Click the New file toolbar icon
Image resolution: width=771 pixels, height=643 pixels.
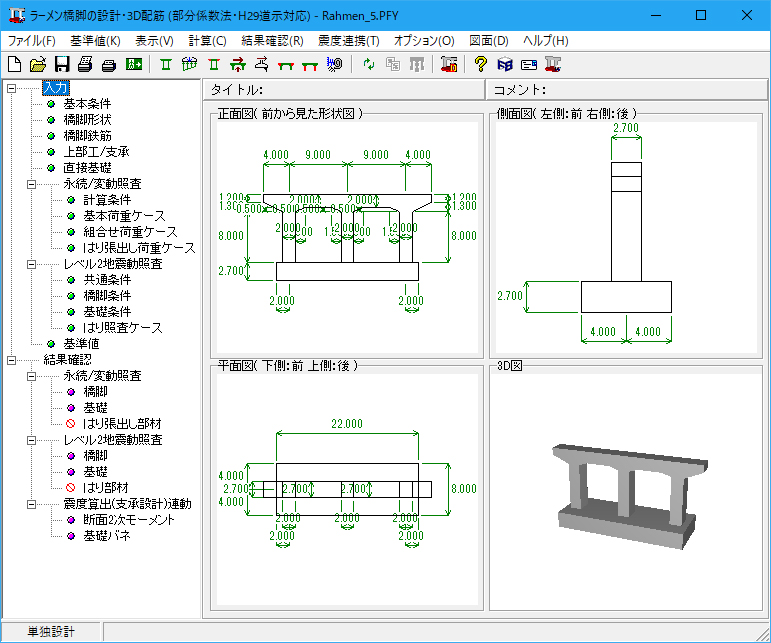(x=14, y=65)
